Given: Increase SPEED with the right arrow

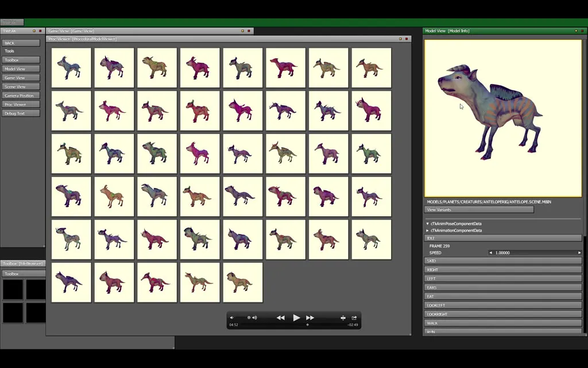Looking at the screenshot, I should coord(579,252).
